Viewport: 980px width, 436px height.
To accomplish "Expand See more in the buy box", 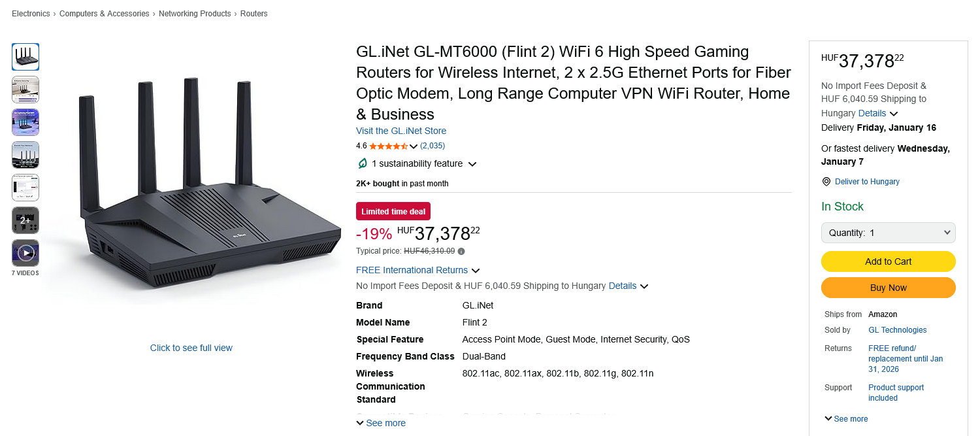I will (x=846, y=419).
